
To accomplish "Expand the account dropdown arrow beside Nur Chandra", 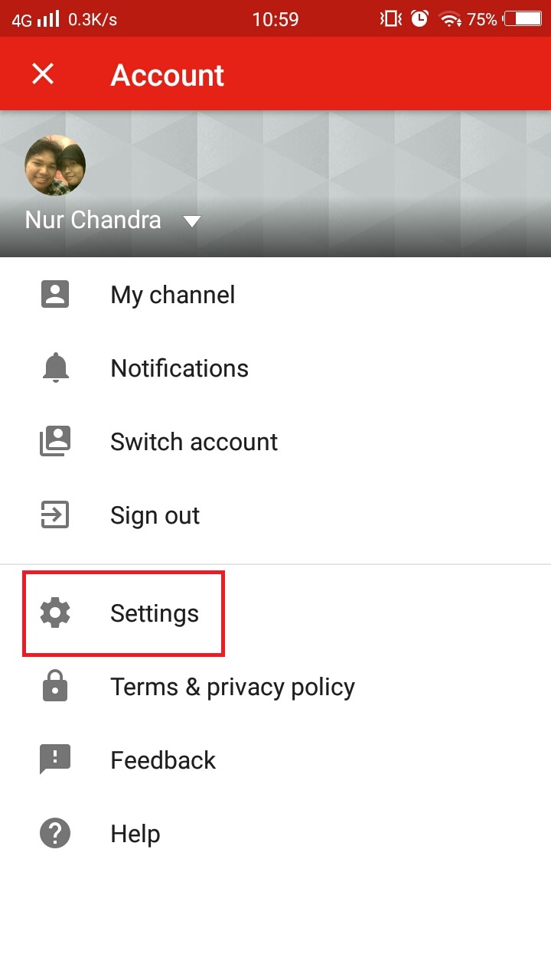I will [192, 221].
